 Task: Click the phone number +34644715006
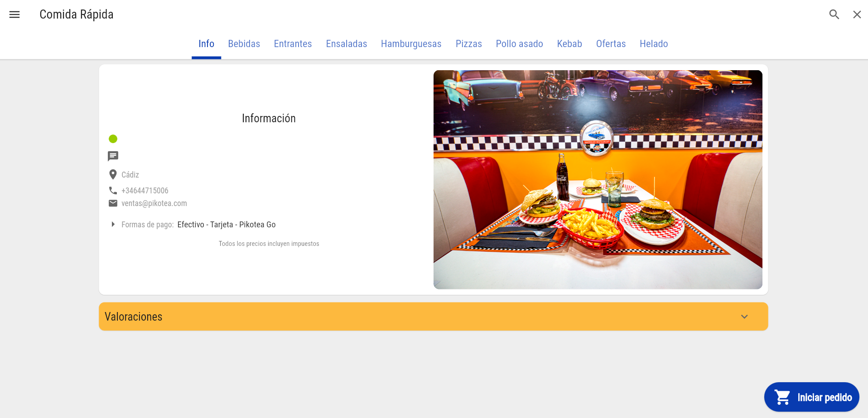point(145,191)
